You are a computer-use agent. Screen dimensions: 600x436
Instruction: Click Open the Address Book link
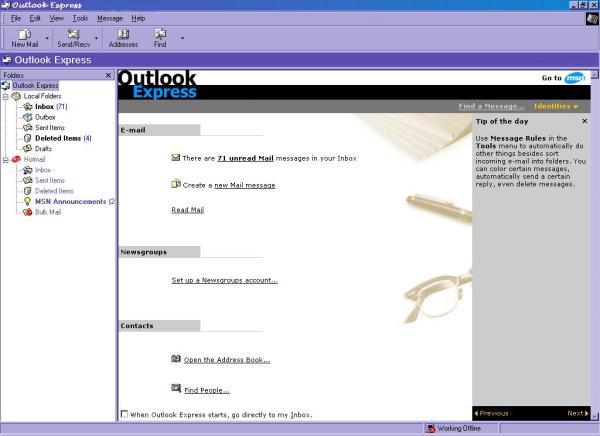click(x=227, y=360)
